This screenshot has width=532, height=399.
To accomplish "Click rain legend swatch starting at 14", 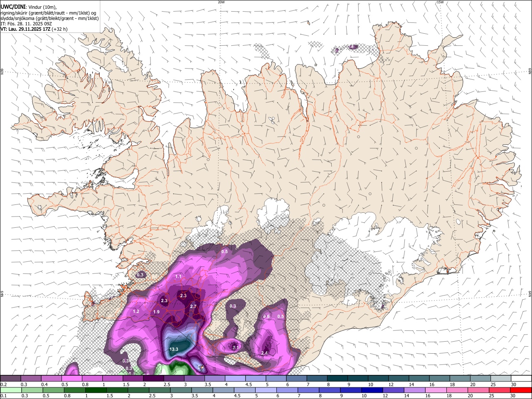I will 414,390.
